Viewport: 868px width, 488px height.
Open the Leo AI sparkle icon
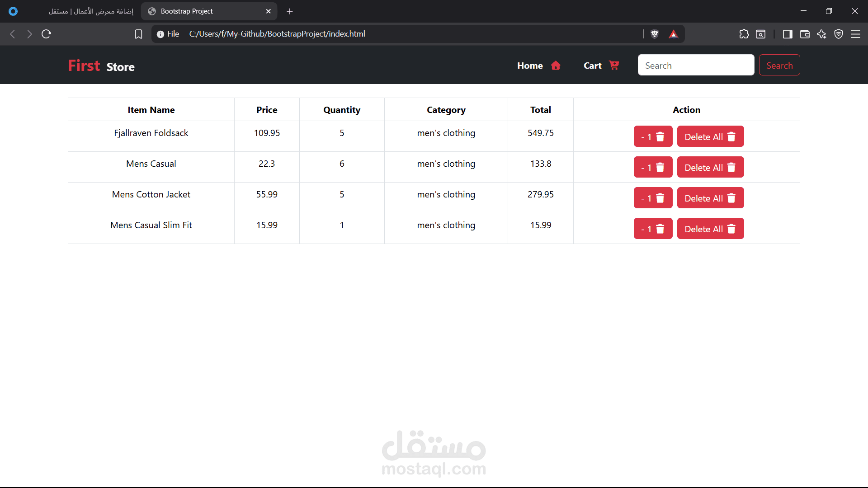(821, 34)
